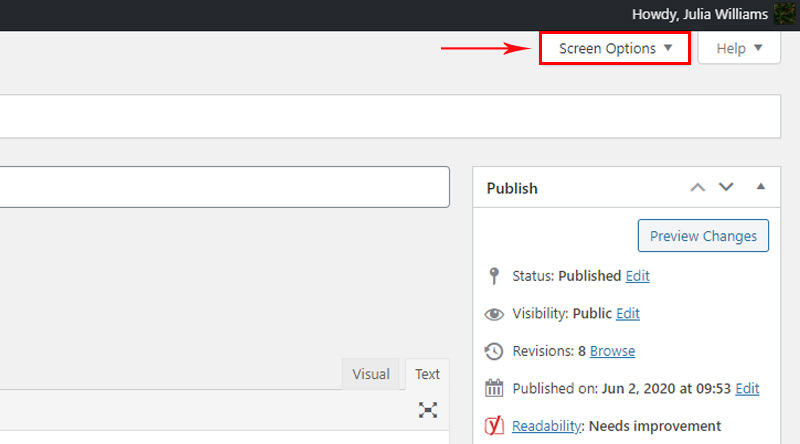
Task: Click the status pin icon
Action: [493, 276]
